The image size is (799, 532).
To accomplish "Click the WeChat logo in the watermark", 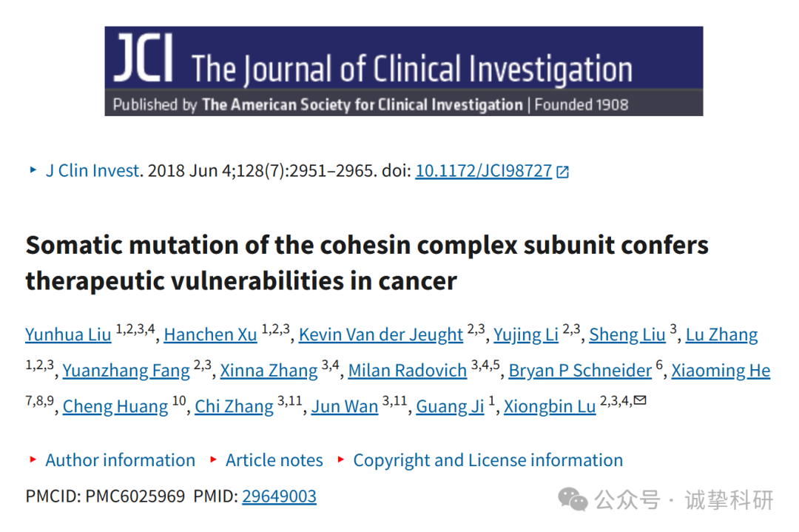I will coord(573,499).
